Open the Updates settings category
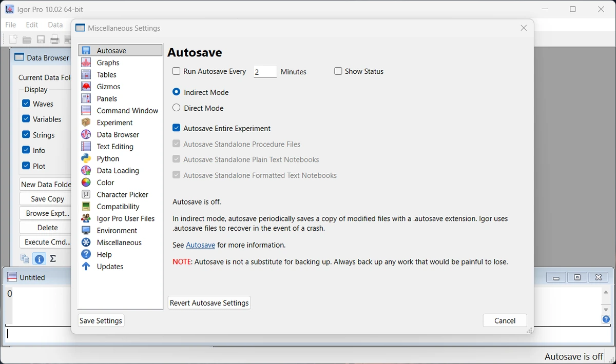 click(x=120, y=266)
